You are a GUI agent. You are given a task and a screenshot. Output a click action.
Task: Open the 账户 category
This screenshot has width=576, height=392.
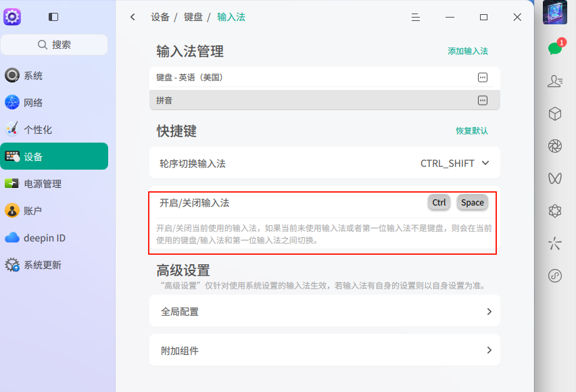pyautogui.click(x=54, y=211)
